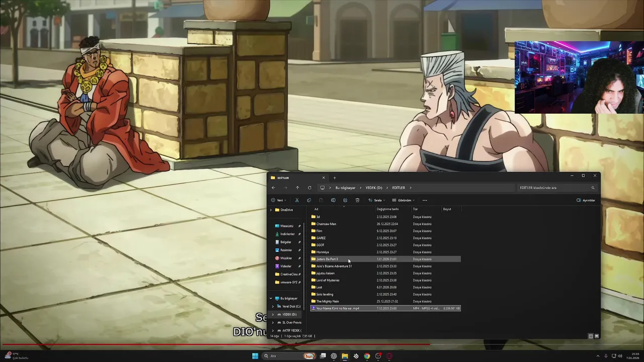Open Videolar in the navigation pane
Screen dimensions: 644x362
coord(285,266)
